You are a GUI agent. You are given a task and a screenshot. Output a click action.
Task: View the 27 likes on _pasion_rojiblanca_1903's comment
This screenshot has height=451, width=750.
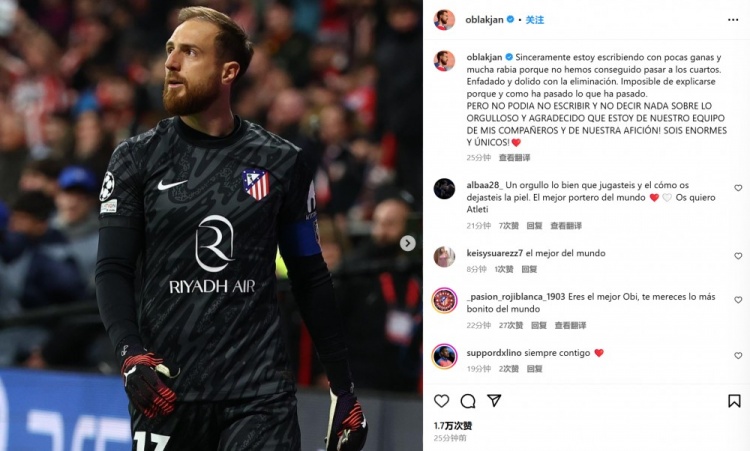(511, 325)
